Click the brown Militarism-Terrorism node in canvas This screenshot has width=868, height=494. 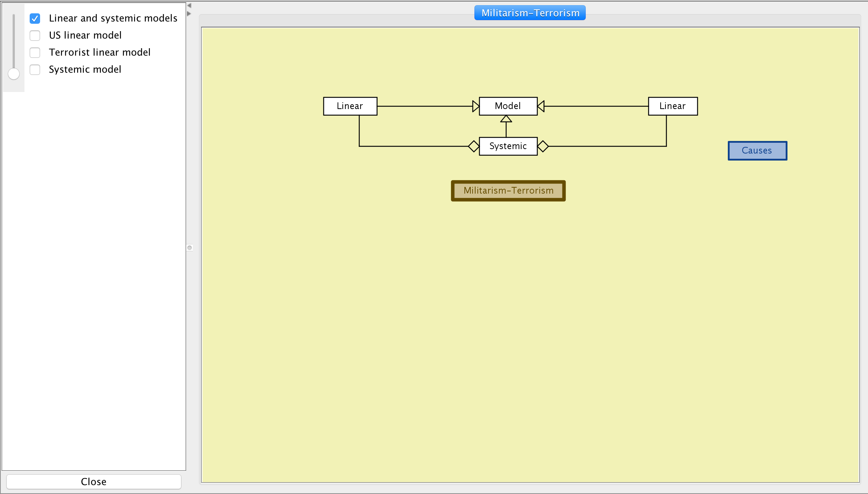[508, 191]
